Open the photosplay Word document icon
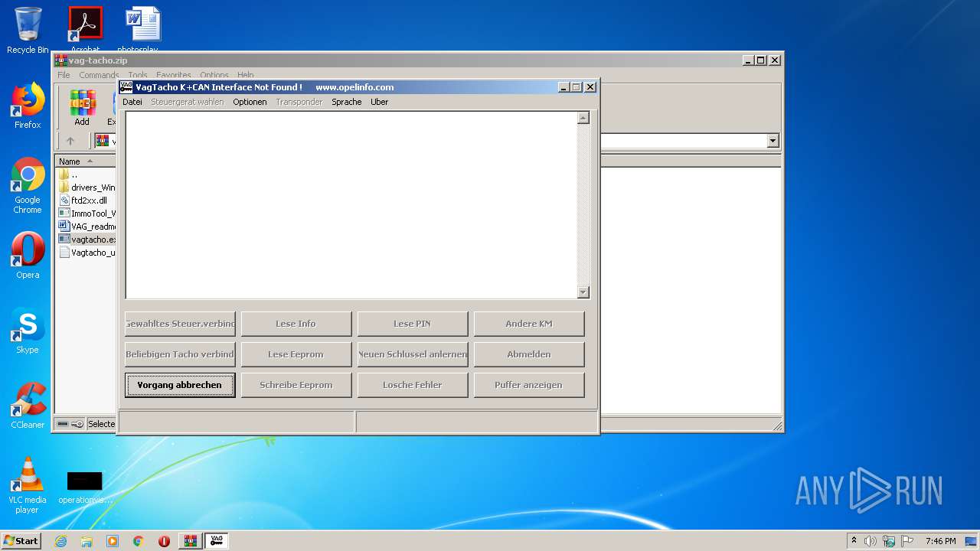 pos(143,29)
